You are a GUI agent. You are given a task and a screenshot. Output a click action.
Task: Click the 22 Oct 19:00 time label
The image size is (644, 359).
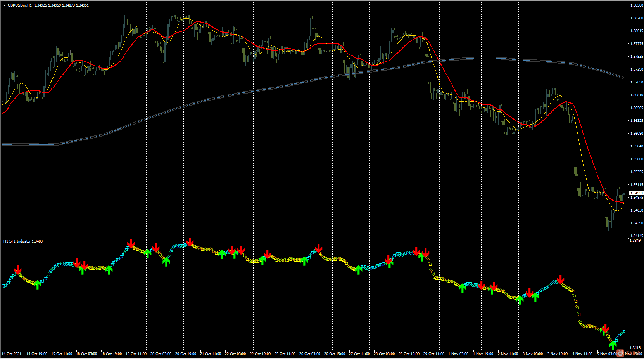(x=260, y=354)
